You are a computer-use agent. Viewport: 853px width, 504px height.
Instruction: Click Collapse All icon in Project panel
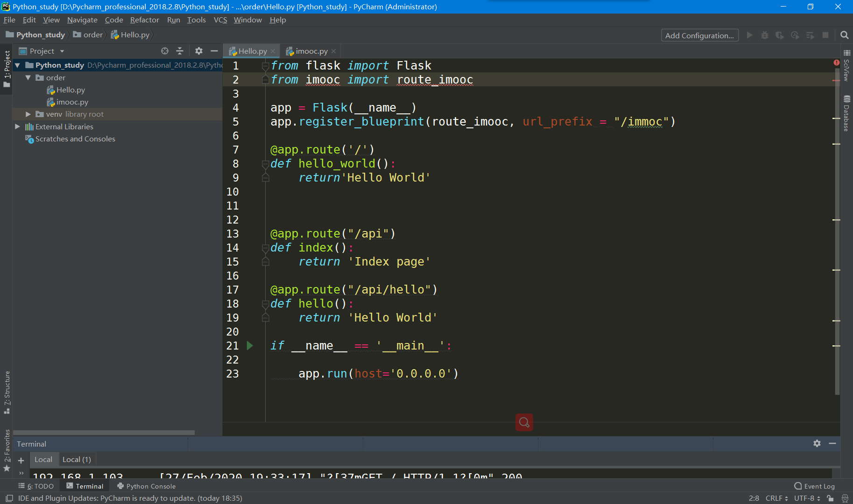tap(180, 51)
